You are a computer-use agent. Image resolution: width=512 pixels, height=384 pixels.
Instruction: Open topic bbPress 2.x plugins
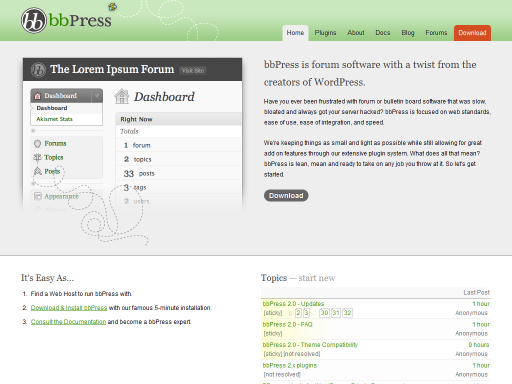[290, 365]
